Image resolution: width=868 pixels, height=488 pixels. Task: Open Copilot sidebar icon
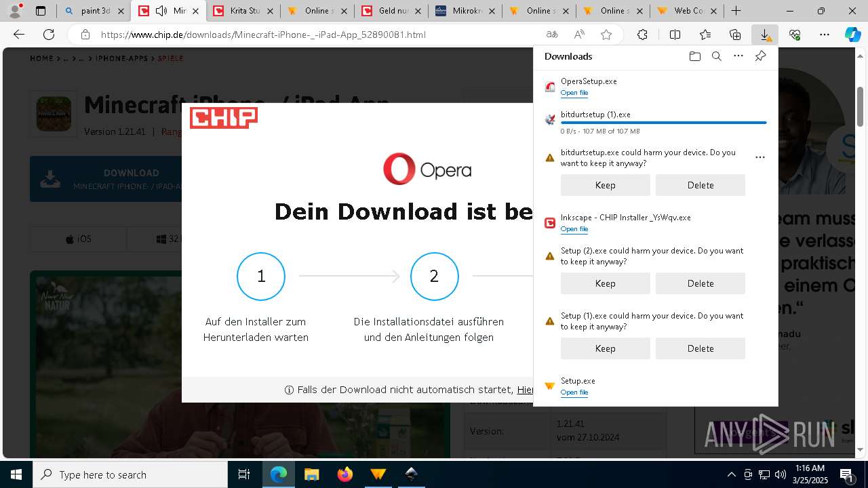852,35
